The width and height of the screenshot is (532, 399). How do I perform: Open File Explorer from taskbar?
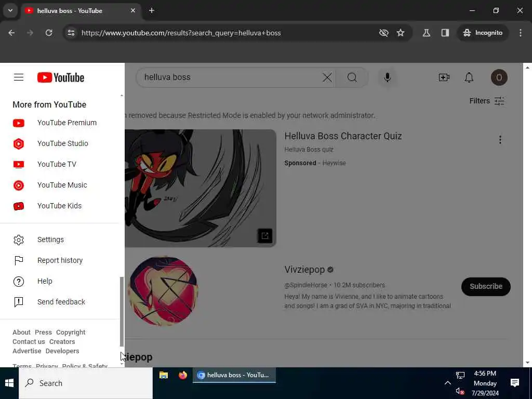click(164, 375)
